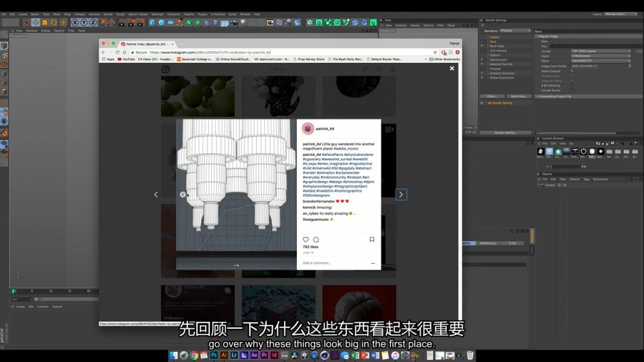
Task: Click the #aftereffects hashtag link
Action: click(x=332, y=155)
